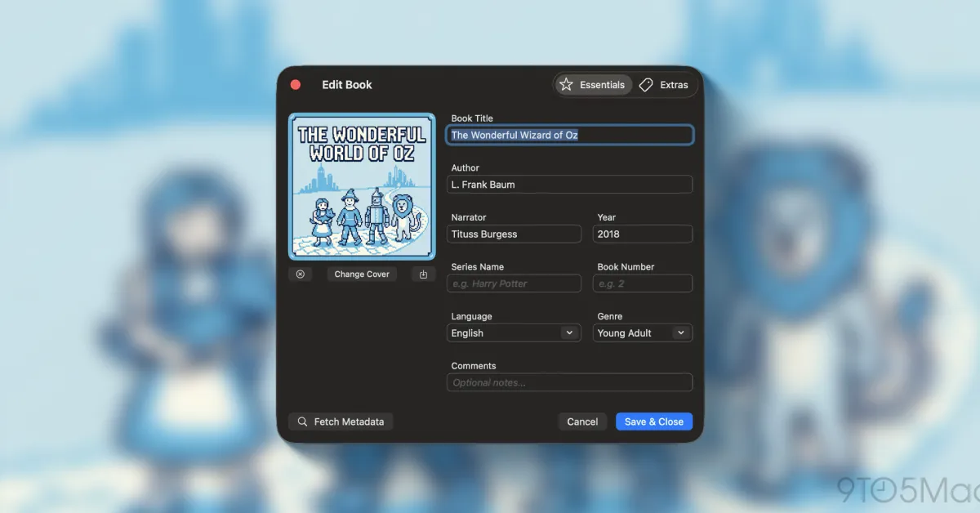Select the Essentials tab
The image size is (980, 513).
593,84
